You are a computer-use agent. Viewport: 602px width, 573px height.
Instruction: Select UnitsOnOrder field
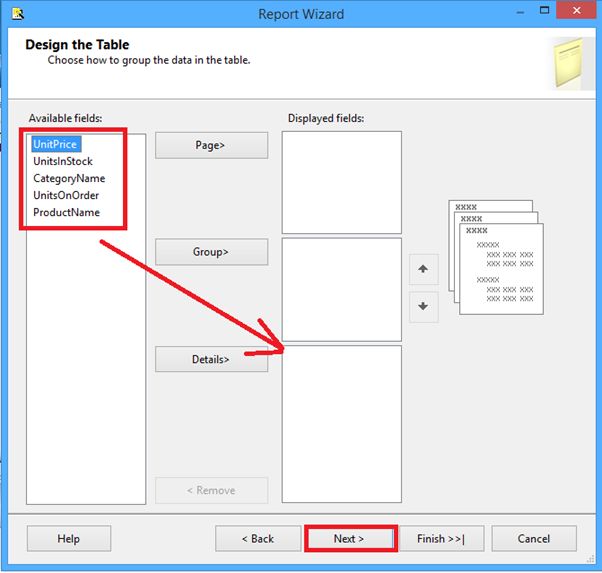(x=66, y=195)
